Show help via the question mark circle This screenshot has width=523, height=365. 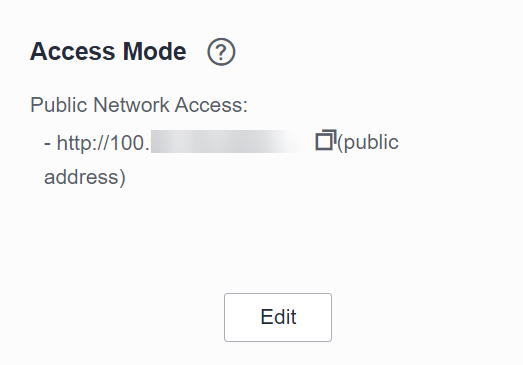point(221,52)
